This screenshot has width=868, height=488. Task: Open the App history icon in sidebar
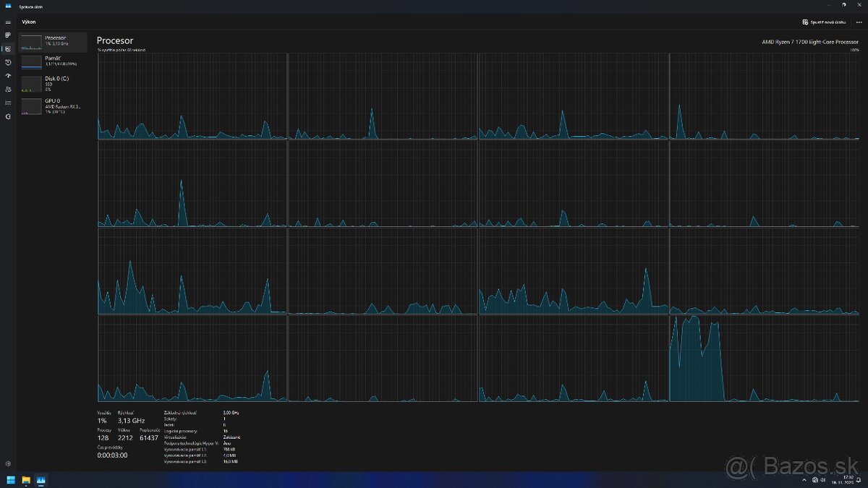tap(8, 62)
